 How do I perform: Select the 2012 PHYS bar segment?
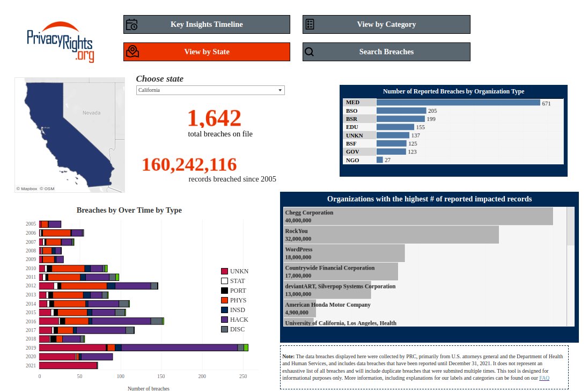[x=84, y=286]
